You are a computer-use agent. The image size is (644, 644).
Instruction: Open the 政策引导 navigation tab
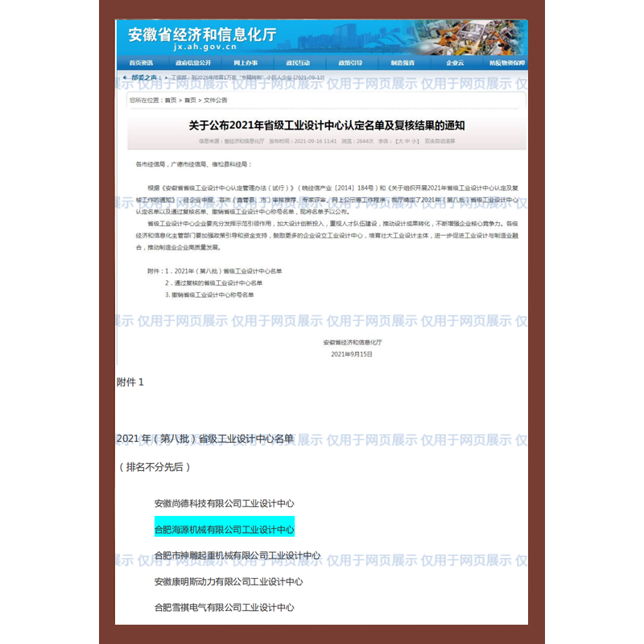(350, 63)
